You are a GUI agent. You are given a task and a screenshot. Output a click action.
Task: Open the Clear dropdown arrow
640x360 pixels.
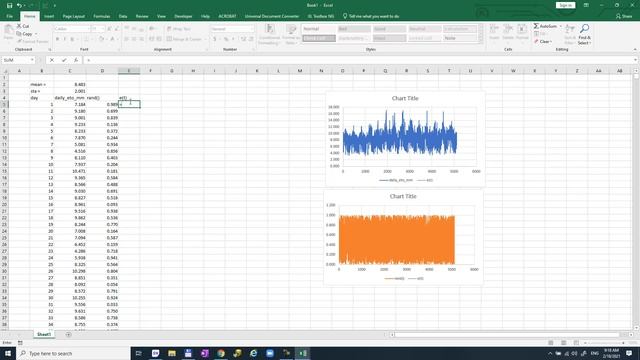[551, 42]
